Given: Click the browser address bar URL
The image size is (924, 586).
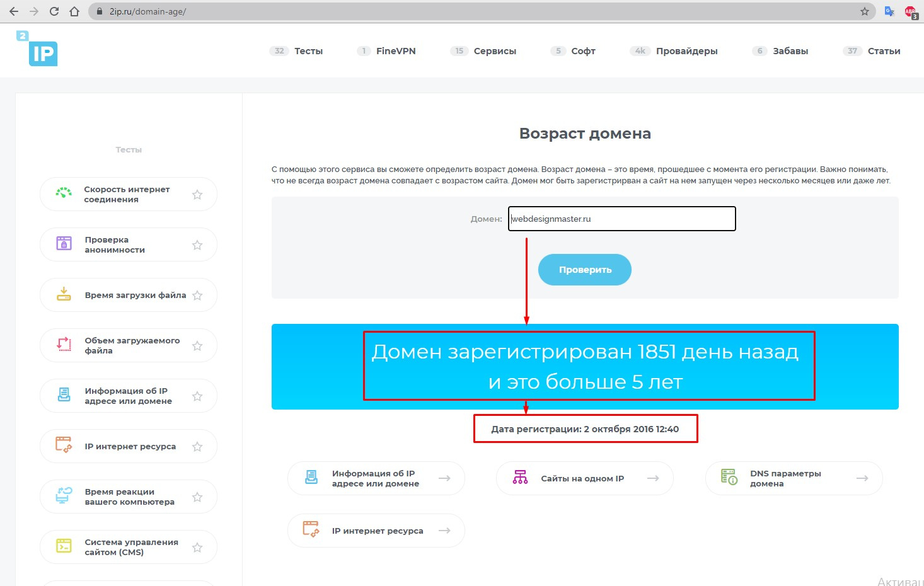Looking at the screenshot, I should pos(147,11).
